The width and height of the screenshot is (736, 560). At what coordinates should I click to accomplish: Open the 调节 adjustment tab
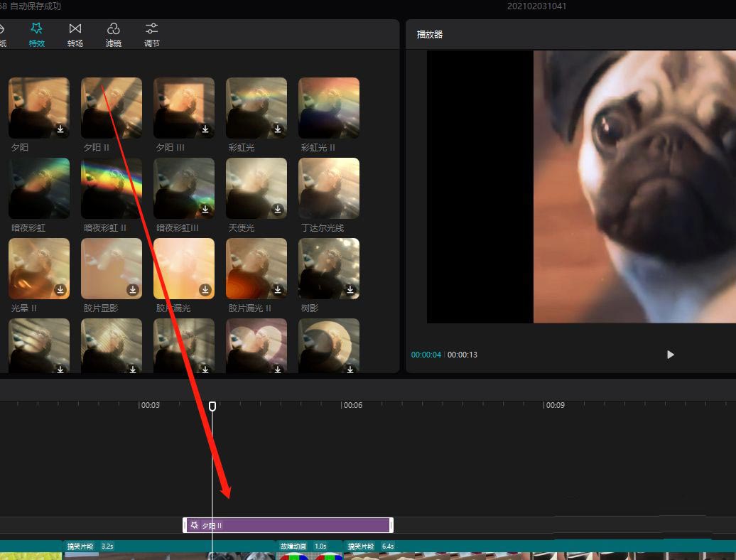pos(151,34)
